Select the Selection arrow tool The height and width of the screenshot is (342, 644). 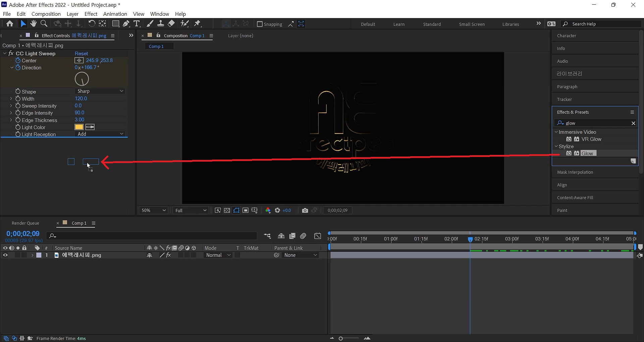tap(23, 24)
